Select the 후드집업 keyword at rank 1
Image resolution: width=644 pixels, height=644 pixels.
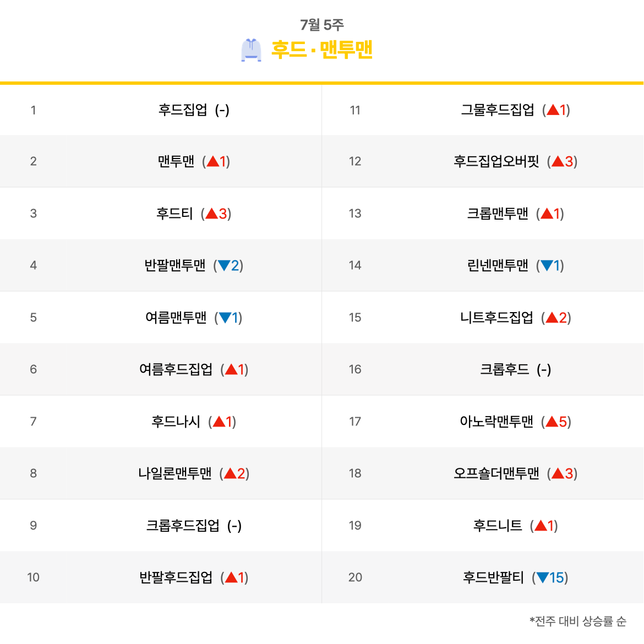[183, 110]
